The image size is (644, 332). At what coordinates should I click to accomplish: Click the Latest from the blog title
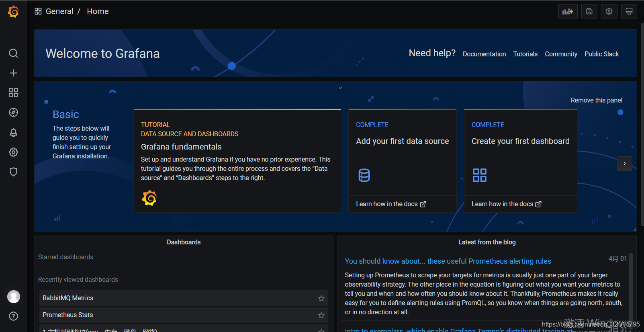click(487, 242)
